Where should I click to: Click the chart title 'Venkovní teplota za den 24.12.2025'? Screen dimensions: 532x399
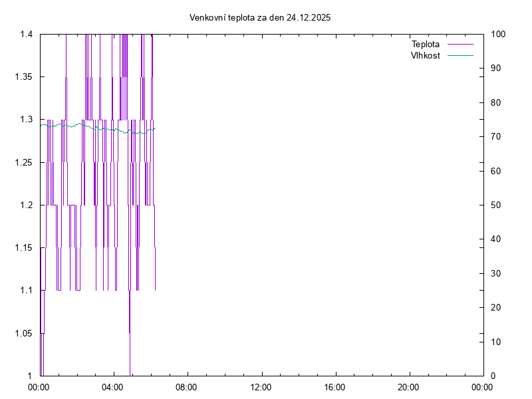(x=260, y=18)
